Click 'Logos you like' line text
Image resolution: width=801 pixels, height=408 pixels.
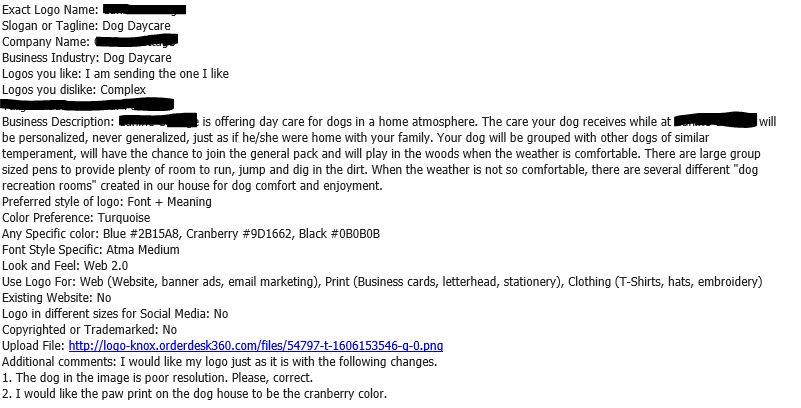[115, 74]
